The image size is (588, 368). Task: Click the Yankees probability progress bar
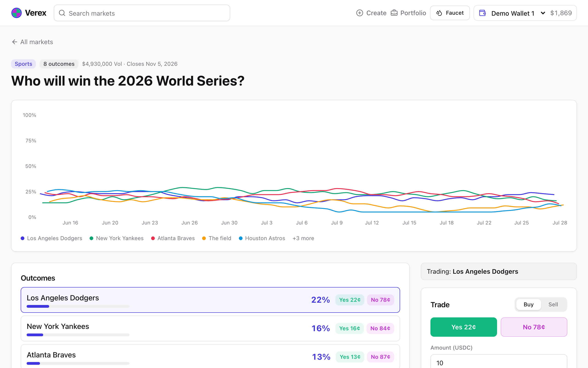click(78, 335)
